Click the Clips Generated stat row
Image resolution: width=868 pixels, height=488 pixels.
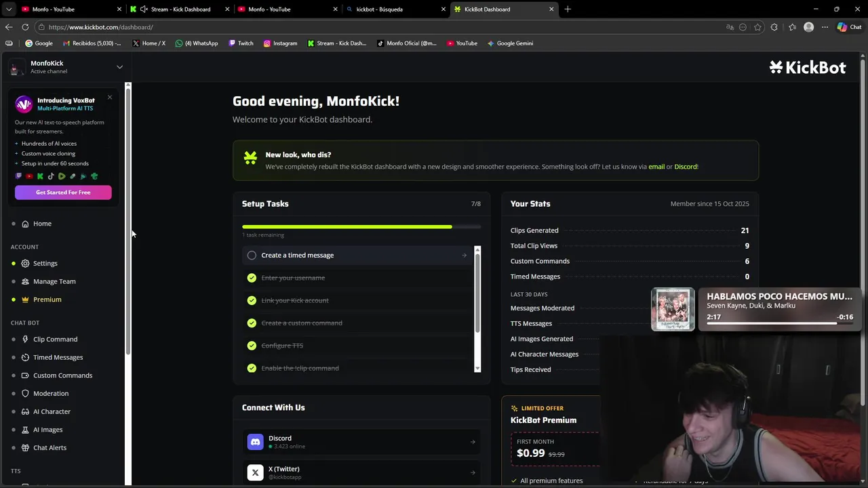pyautogui.click(x=629, y=230)
